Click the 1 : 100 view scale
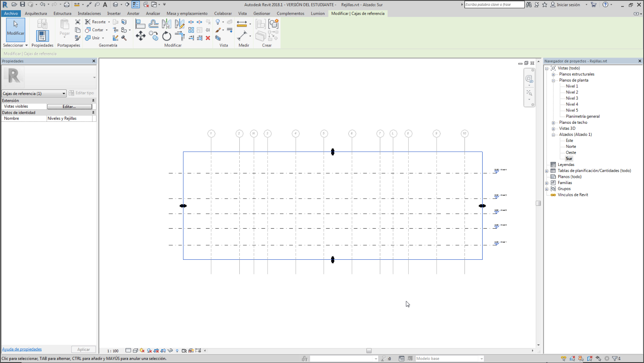The height and width of the screenshot is (363, 644). [113, 351]
